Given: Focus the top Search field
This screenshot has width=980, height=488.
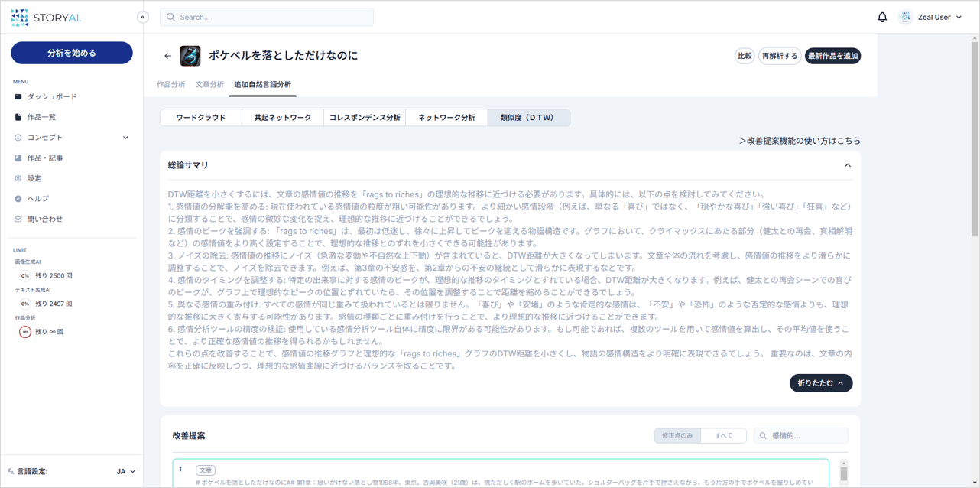Looking at the screenshot, I should 267,17.
